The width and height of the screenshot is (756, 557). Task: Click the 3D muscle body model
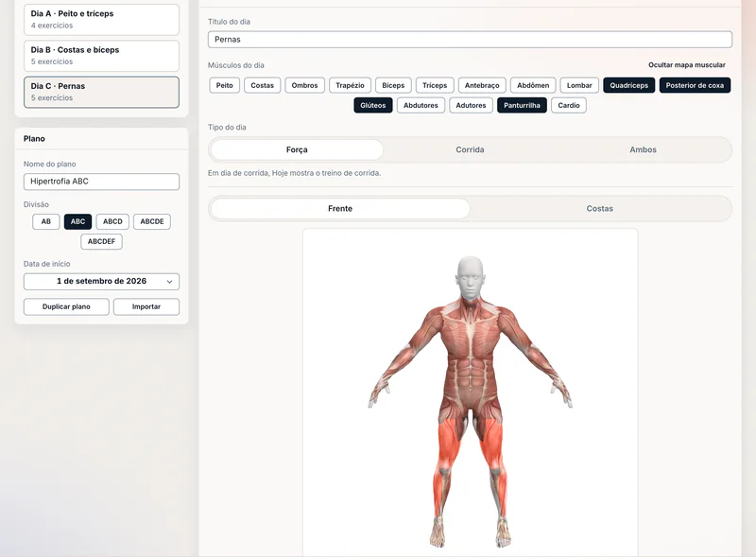(x=470, y=402)
